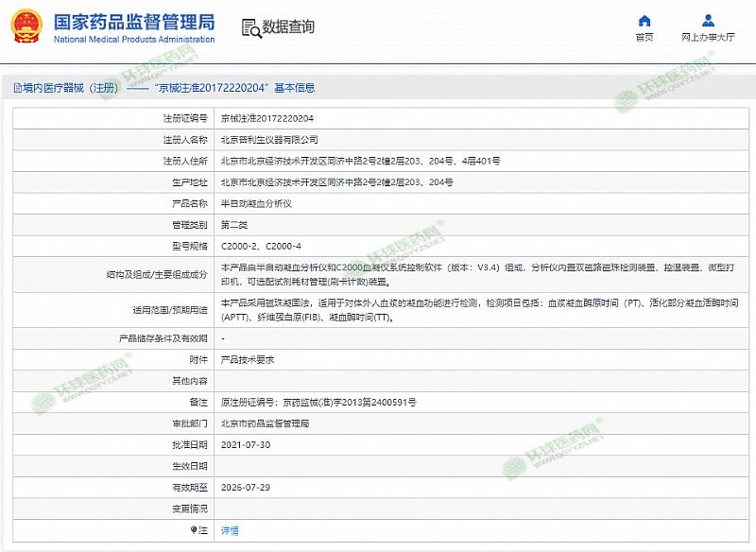This screenshot has height=552, width=756.
Task: Click registration number 京械注准20172220204 cell
Action: [267, 118]
